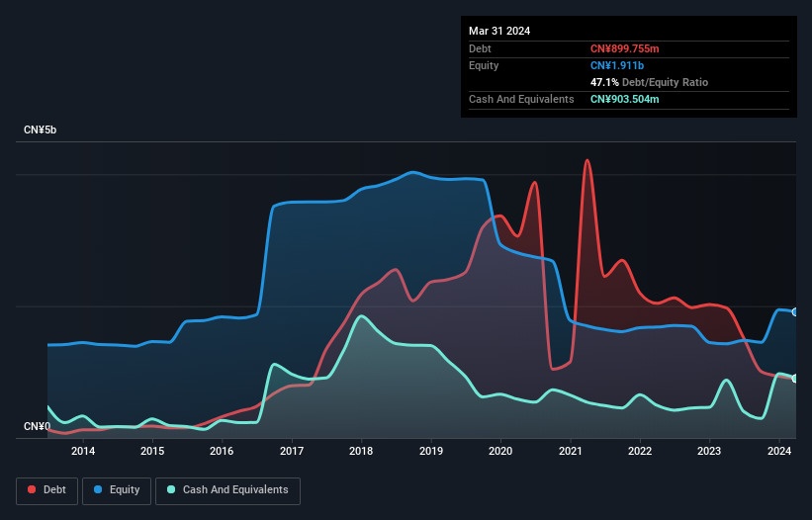Toggle the Cash And Equivalents legend button
Screen dimensions: 812x520
[227, 490]
